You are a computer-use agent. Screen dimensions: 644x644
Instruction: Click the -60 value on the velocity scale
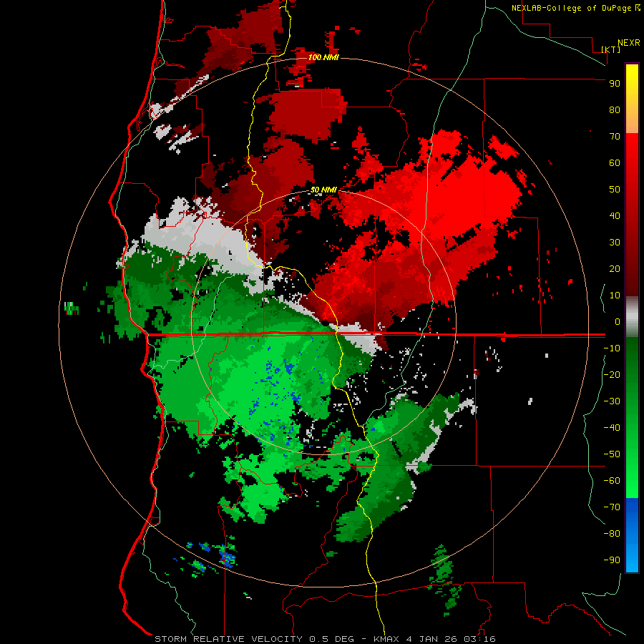pos(612,481)
